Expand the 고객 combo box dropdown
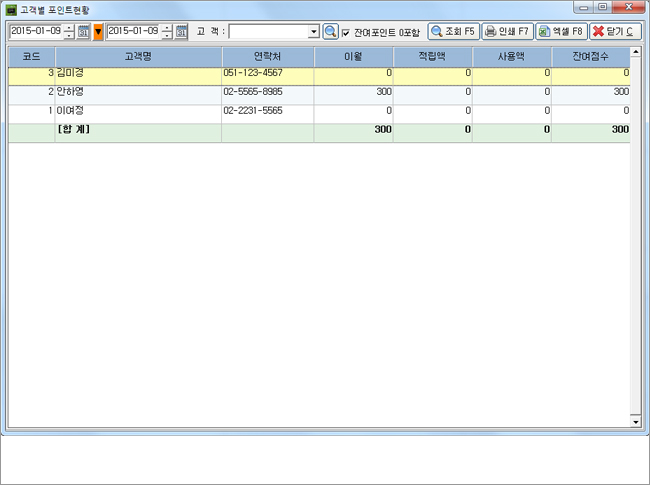 pyautogui.click(x=314, y=32)
